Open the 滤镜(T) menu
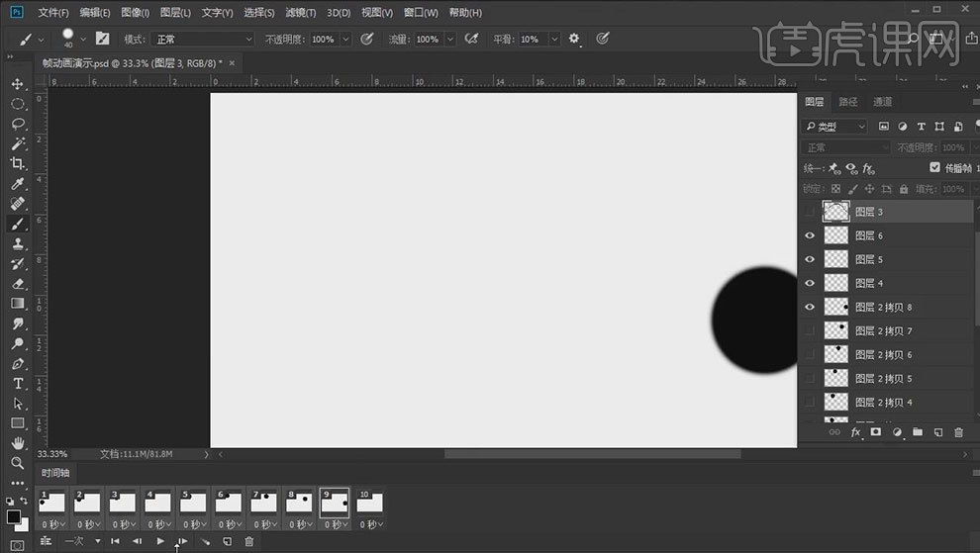Viewport: 980px width, 553px height. pos(301,13)
